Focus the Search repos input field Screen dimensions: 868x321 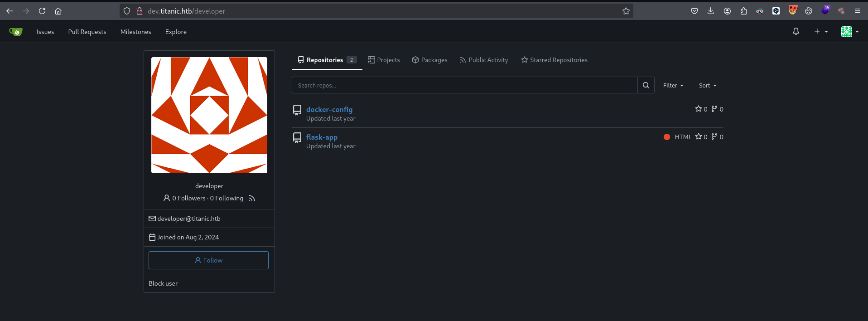(x=464, y=85)
